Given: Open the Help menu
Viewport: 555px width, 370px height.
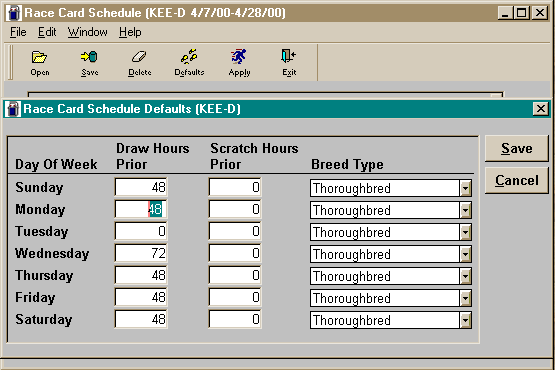Looking at the screenshot, I should (130, 32).
